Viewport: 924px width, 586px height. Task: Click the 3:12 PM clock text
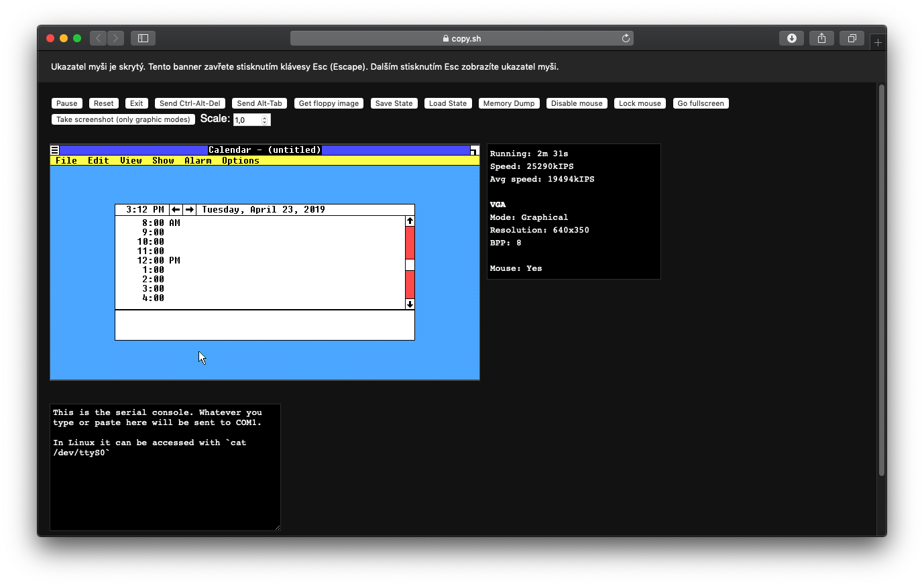[x=145, y=210]
